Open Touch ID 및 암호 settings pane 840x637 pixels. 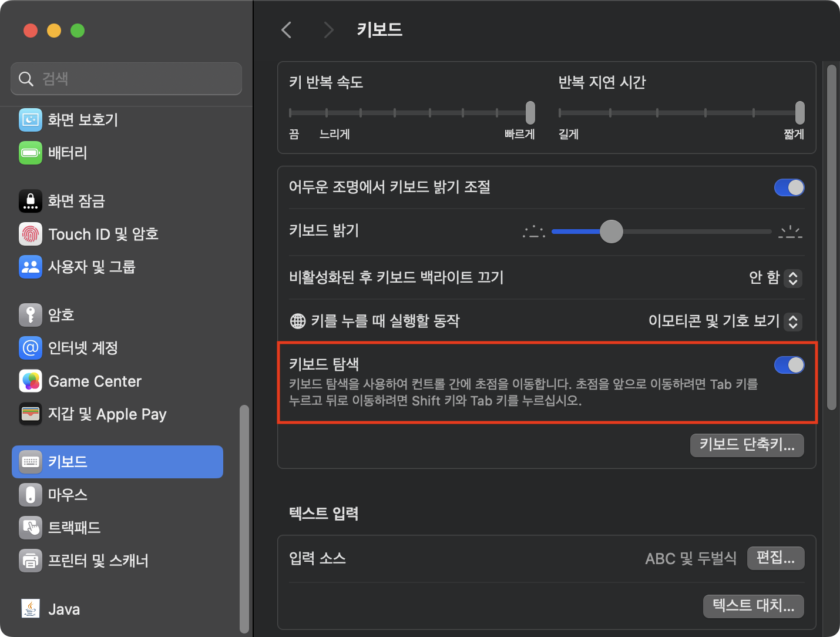coord(117,234)
